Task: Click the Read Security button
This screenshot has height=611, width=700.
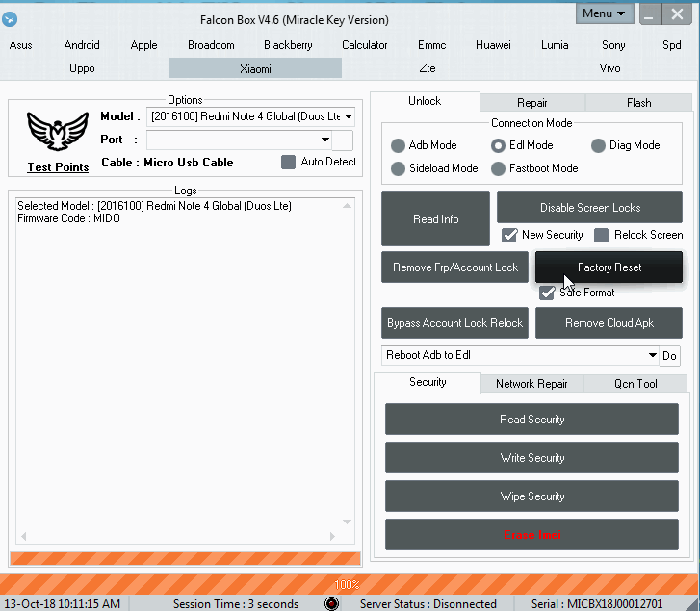Action: tap(531, 420)
